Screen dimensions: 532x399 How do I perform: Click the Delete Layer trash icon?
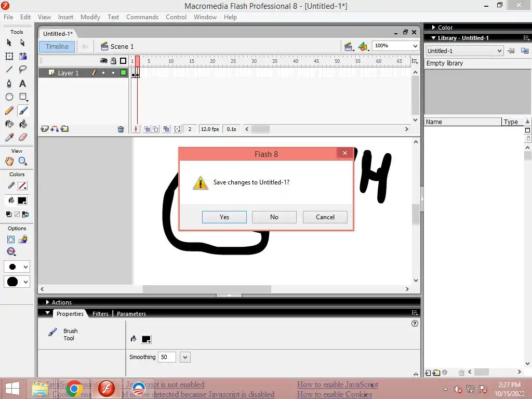tap(121, 129)
